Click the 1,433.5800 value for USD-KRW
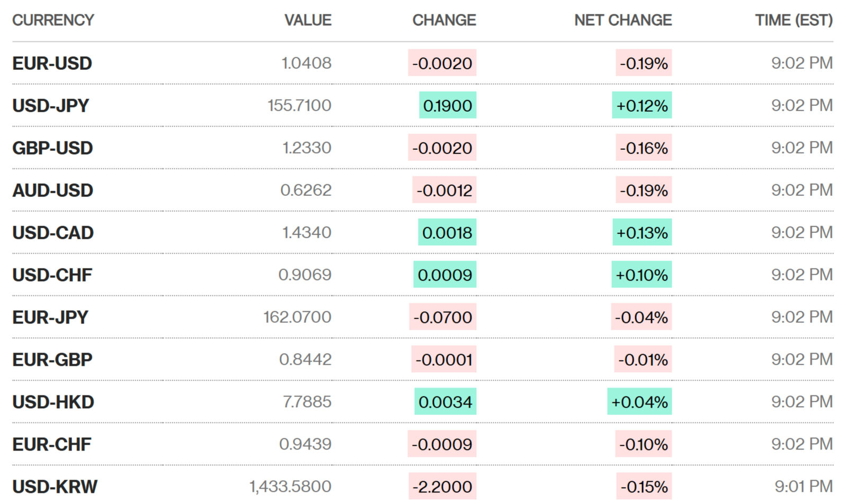 point(290,487)
